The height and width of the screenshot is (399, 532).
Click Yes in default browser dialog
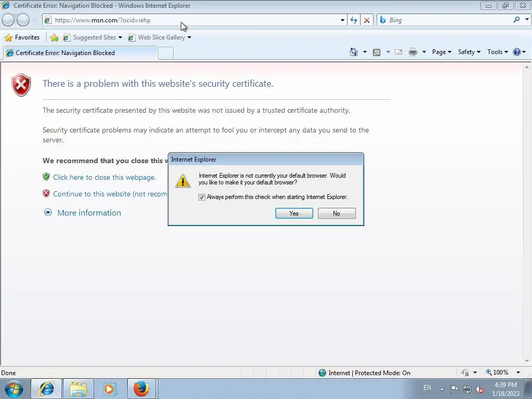click(294, 214)
